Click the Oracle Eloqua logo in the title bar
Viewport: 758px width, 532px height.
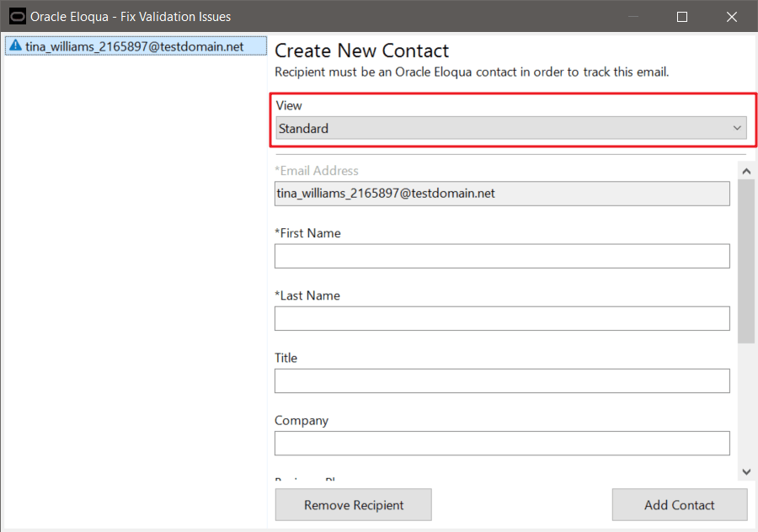17,16
